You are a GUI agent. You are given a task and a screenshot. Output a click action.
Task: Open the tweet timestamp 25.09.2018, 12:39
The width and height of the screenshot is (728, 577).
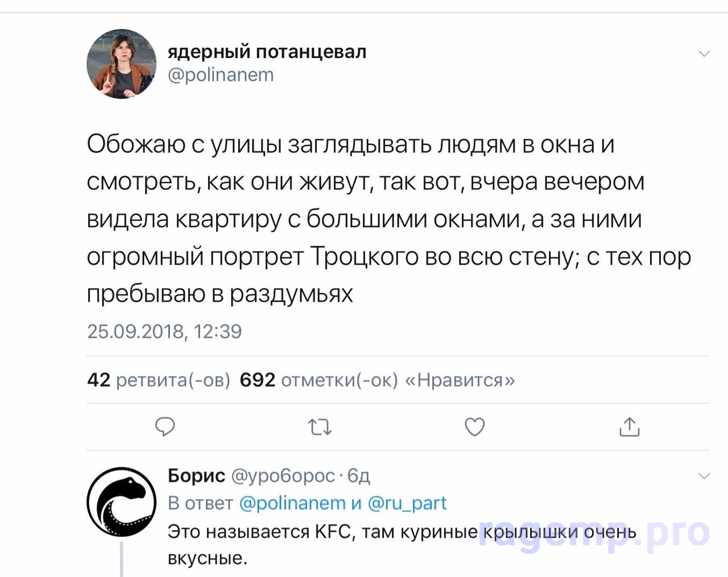point(164,331)
